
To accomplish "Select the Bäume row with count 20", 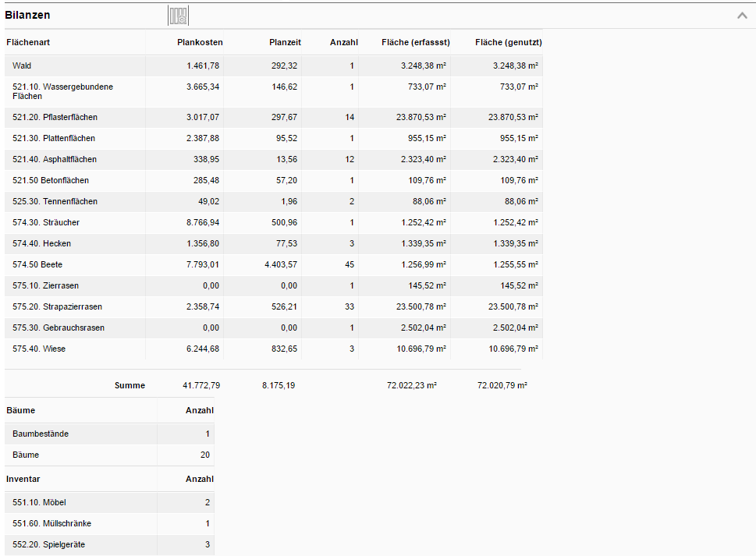I will click(109, 455).
